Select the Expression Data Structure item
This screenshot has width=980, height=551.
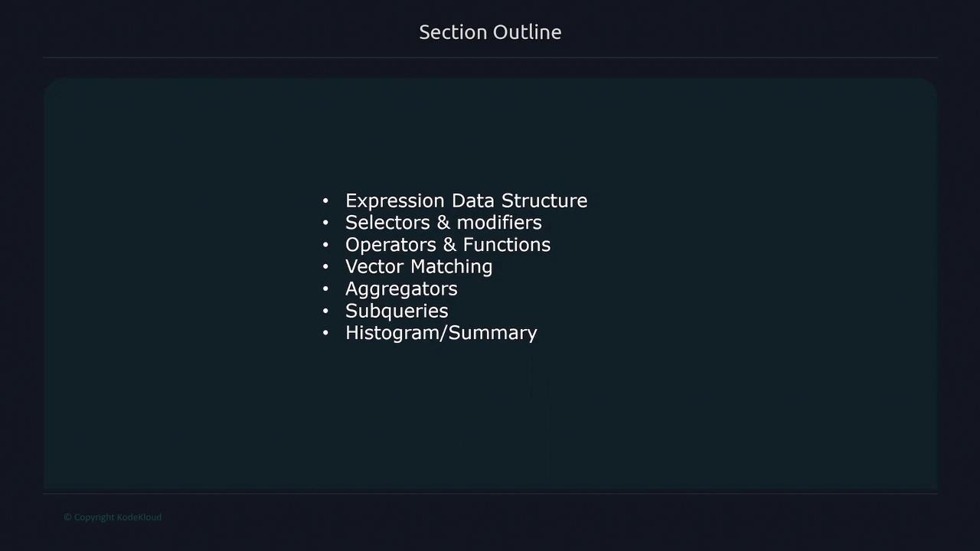pyautogui.click(x=465, y=201)
